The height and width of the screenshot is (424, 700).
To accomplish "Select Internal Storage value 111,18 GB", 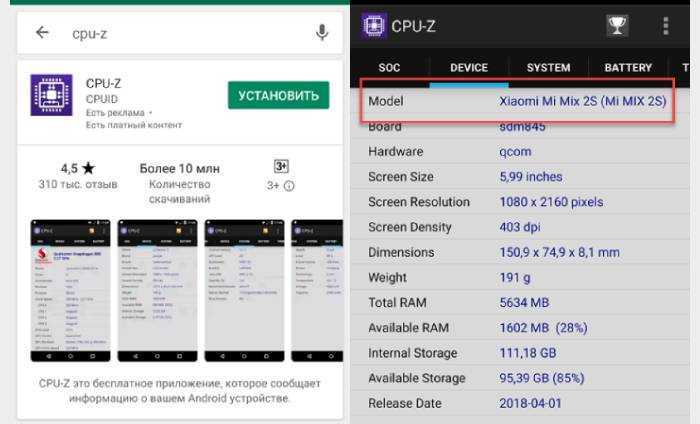I will coord(528,353).
